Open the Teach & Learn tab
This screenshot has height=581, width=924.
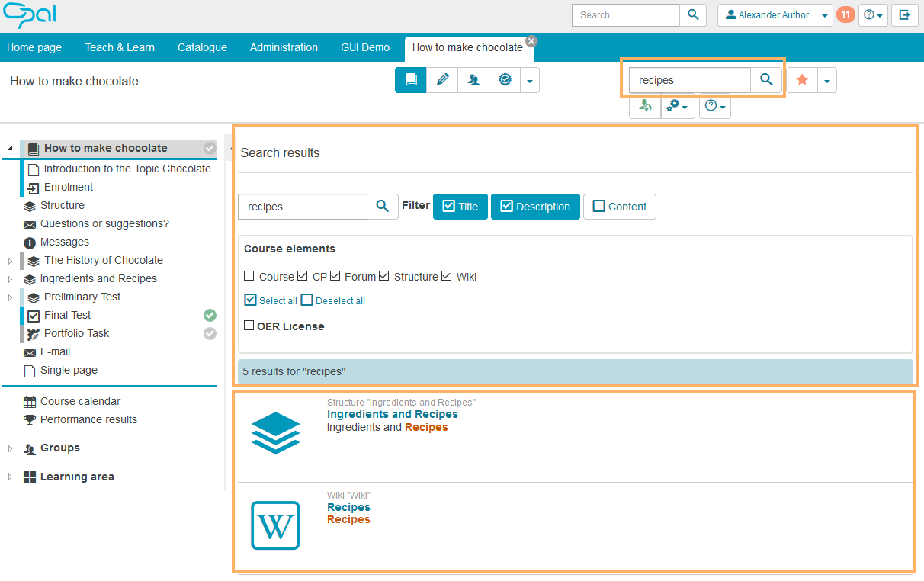tap(120, 47)
